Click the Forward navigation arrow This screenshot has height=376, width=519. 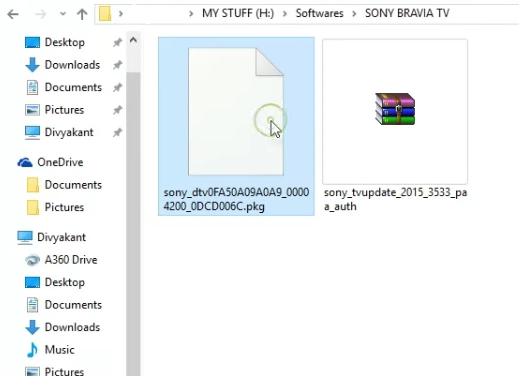click(x=41, y=14)
